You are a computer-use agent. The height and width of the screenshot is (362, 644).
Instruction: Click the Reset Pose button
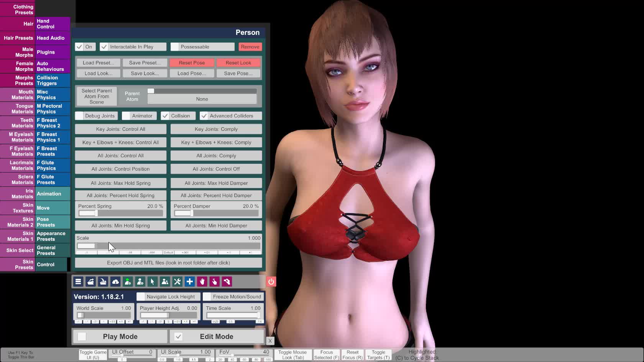click(192, 63)
